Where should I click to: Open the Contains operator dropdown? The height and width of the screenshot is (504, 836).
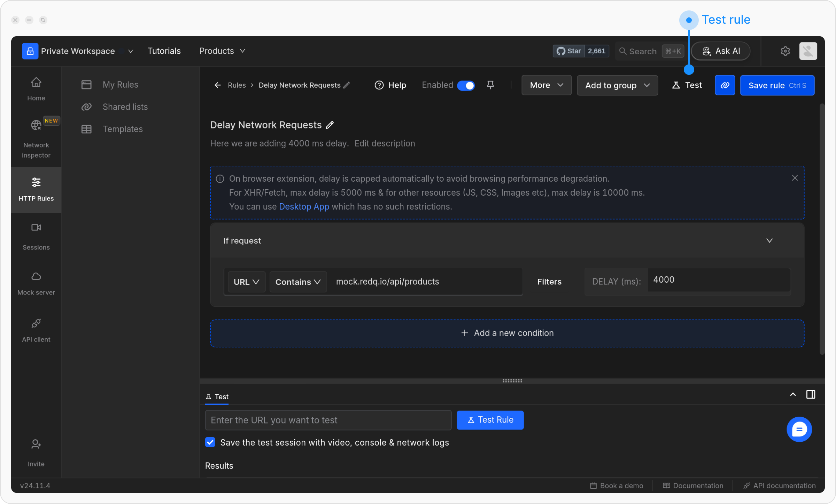coord(298,282)
